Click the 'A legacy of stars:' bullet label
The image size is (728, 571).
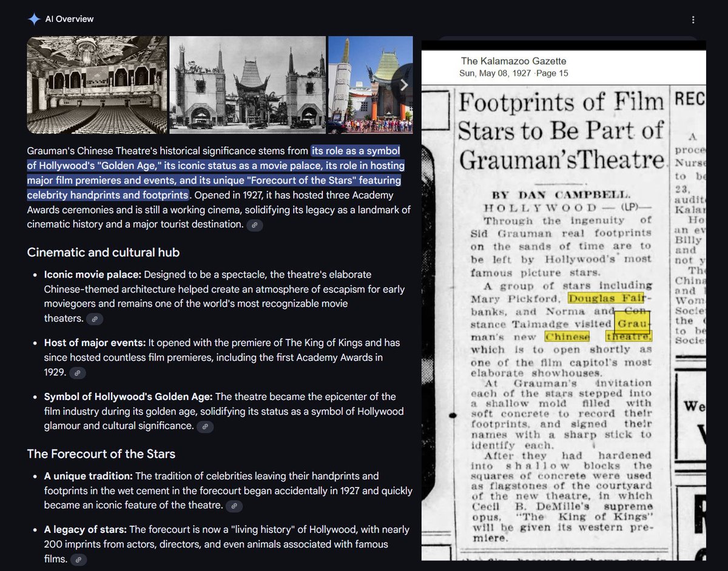coord(86,530)
